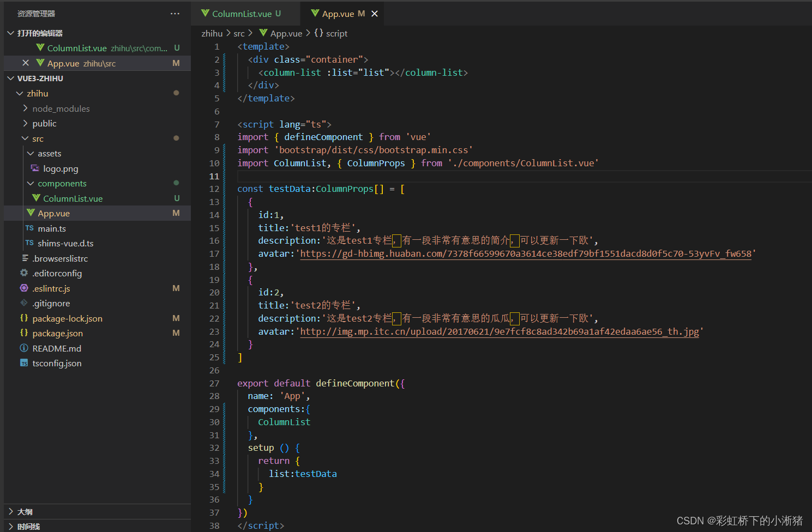Click Vue icon on ColumnList.vue tab

(205, 13)
